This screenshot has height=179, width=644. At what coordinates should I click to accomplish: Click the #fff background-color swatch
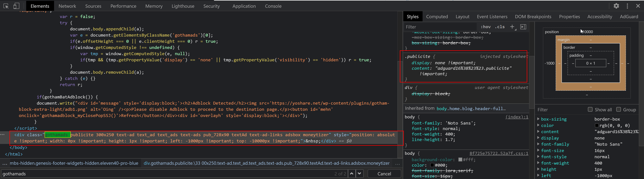click(460, 160)
